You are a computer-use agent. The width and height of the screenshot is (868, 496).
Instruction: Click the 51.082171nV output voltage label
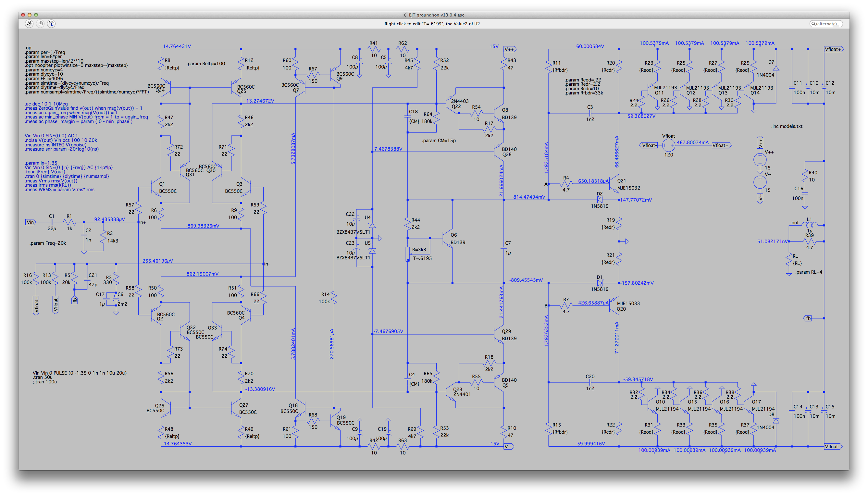coord(773,242)
